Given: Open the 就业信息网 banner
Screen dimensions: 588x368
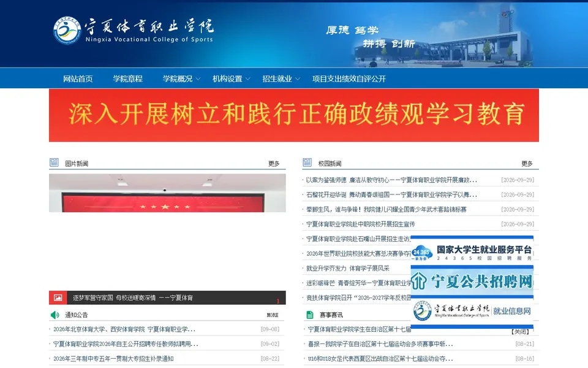Looking at the screenshot, I should 472,311.
